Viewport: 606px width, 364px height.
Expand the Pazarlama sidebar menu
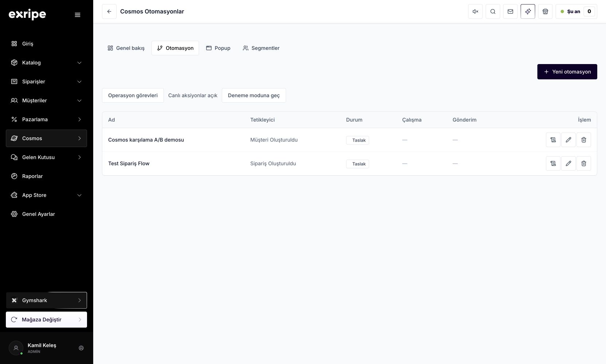click(46, 119)
